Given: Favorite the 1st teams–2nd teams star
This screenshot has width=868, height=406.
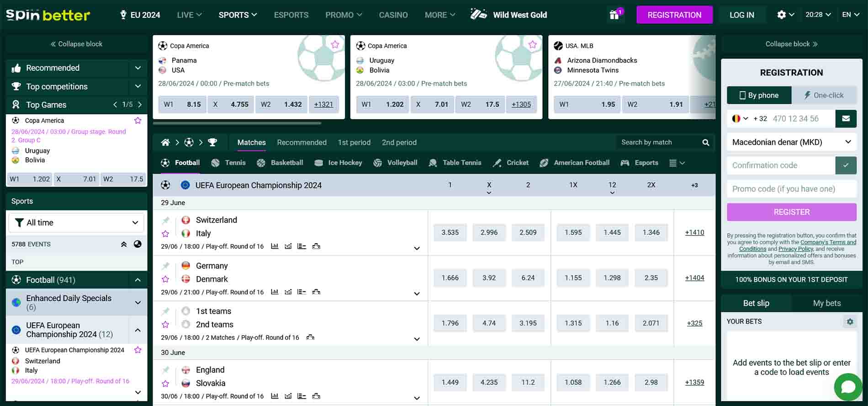Looking at the screenshot, I should pos(165,325).
